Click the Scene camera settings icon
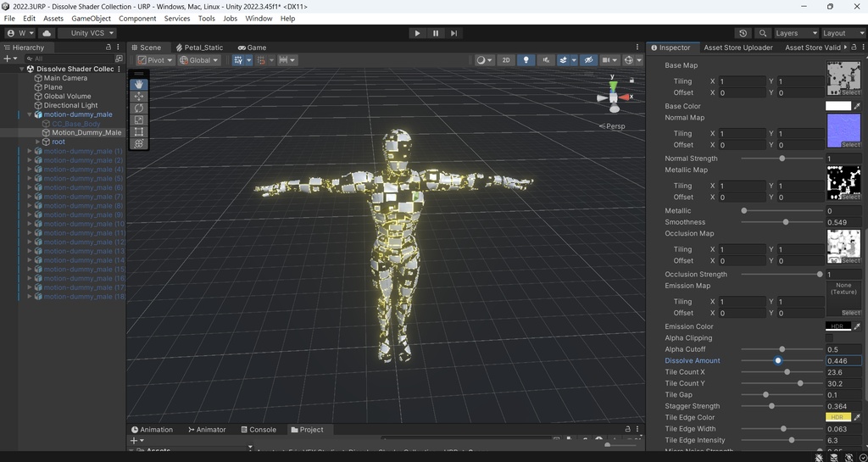The width and height of the screenshot is (868, 462). (606, 60)
